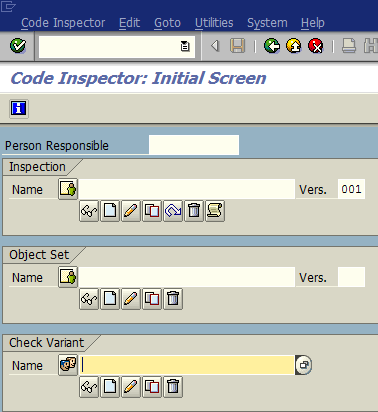The image size is (378, 412).
Task: Click the green checkmark Enter icon
Action: click(x=18, y=46)
